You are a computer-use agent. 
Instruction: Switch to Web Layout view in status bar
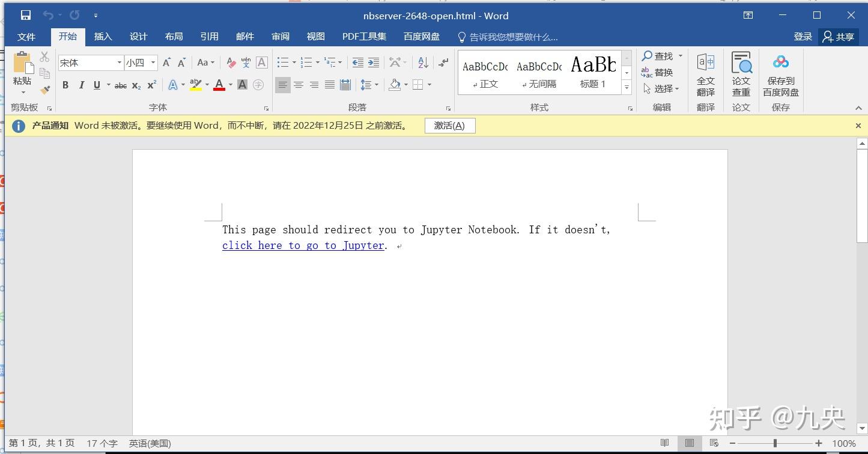tap(714, 443)
